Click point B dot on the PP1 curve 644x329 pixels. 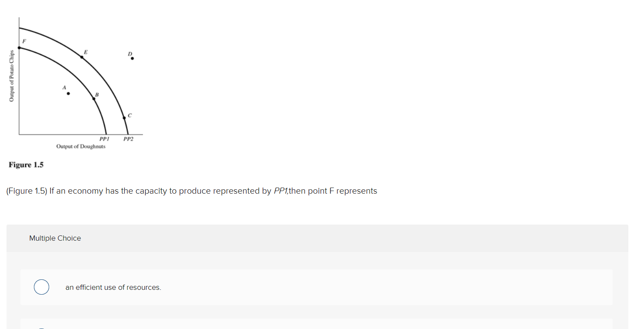tap(94, 99)
